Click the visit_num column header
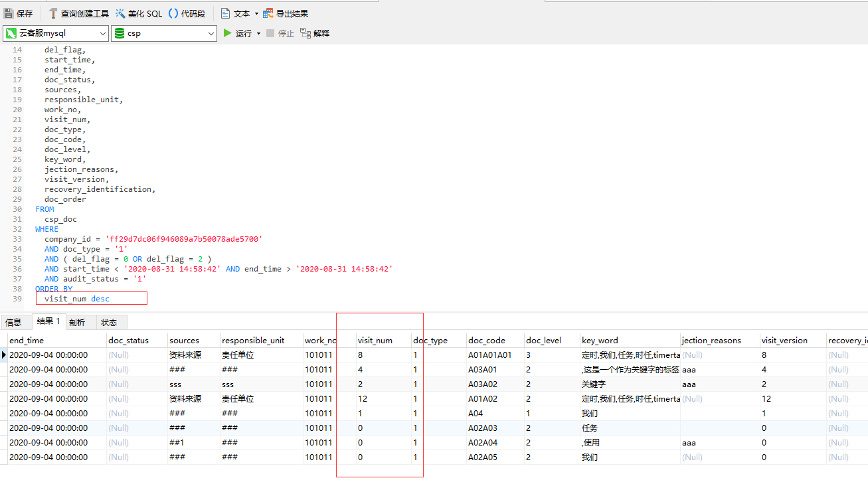 pos(384,340)
